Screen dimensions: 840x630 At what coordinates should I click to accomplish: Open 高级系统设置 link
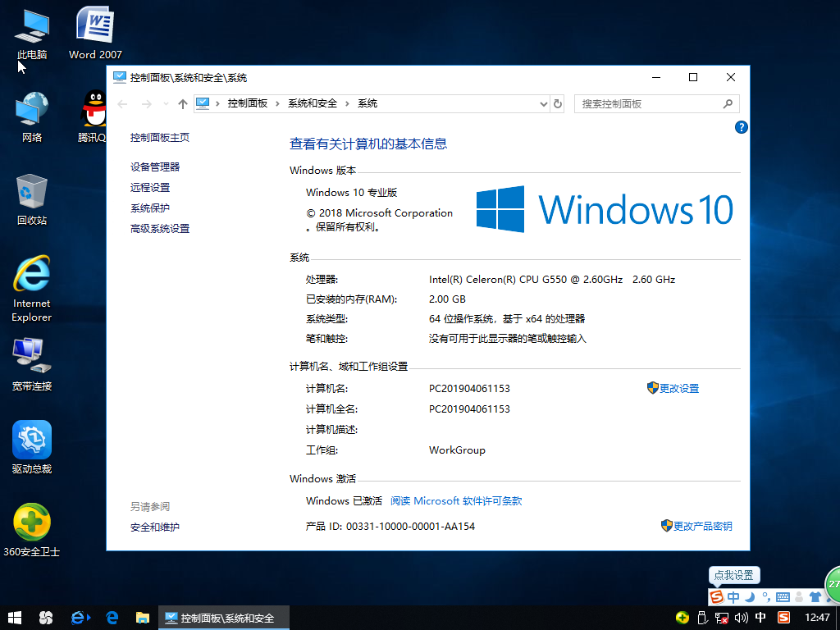[160, 229]
